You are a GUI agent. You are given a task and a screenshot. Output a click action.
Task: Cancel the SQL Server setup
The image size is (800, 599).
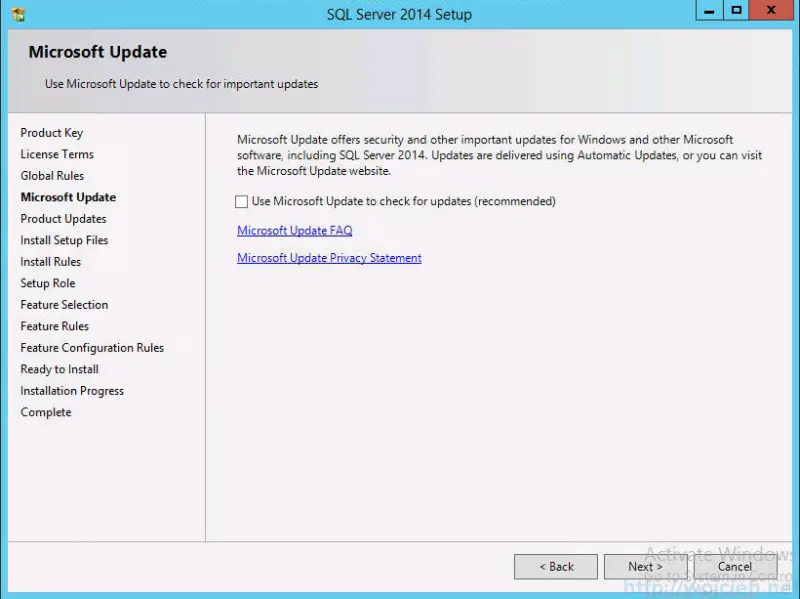pos(735,566)
